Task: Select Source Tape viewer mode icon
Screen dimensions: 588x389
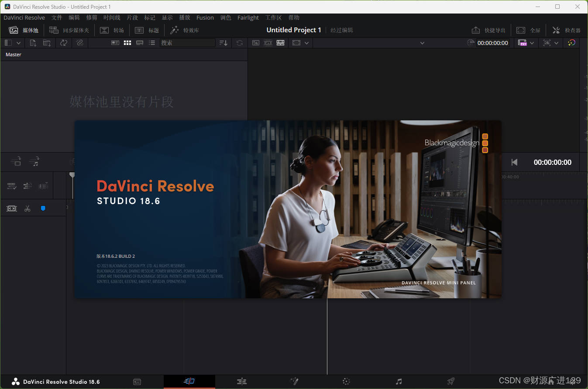Action: click(x=268, y=43)
